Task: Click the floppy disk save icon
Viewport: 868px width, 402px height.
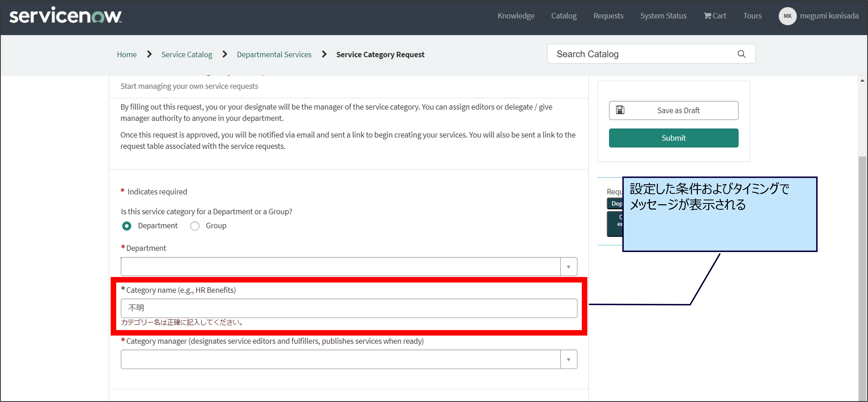Action: tap(620, 110)
